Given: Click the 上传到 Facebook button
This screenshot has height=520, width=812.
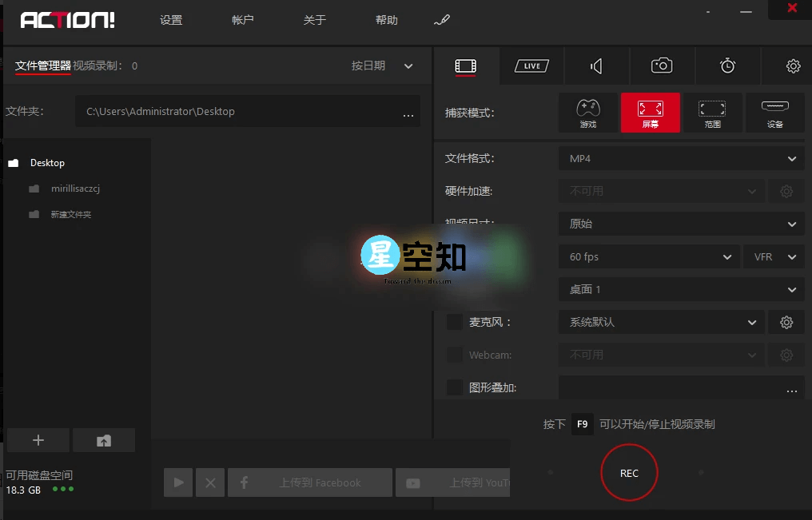Looking at the screenshot, I should click(x=310, y=482).
